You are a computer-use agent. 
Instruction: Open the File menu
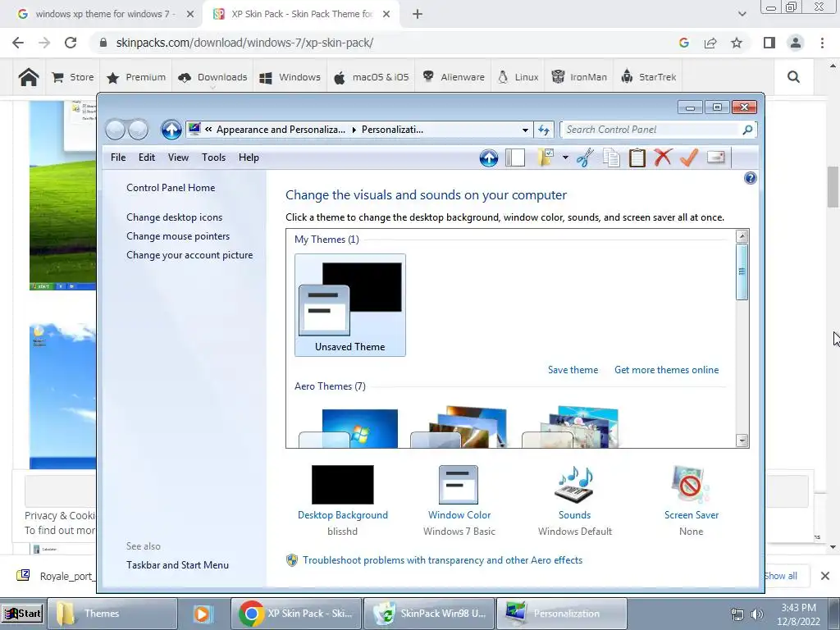click(x=118, y=157)
